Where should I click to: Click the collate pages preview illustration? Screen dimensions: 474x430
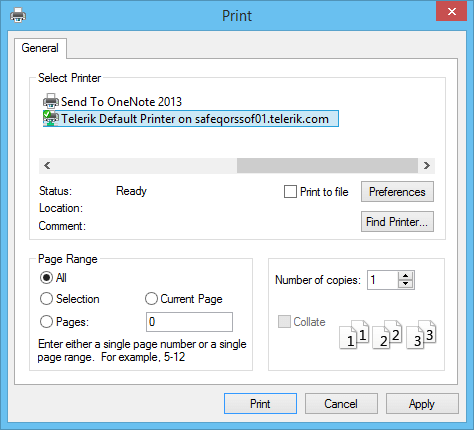(x=388, y=334)
